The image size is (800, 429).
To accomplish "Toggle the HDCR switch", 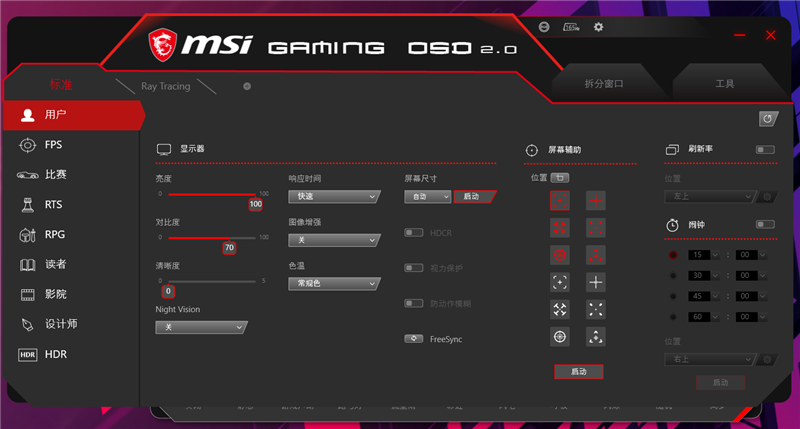I will click(x=414, y=233).
